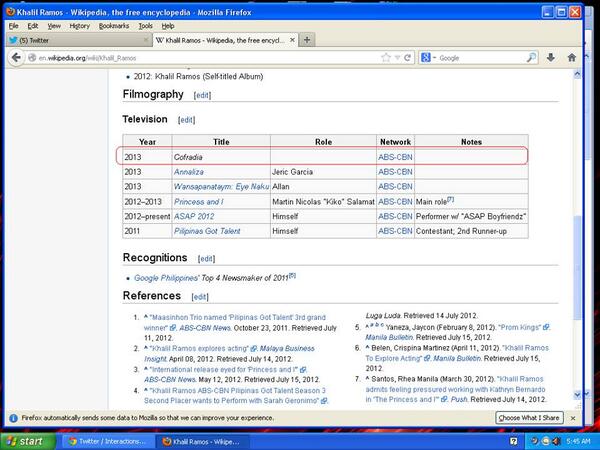Click the search magnifier icon
Screen dimensions: 600x450
tap(532, 58)
